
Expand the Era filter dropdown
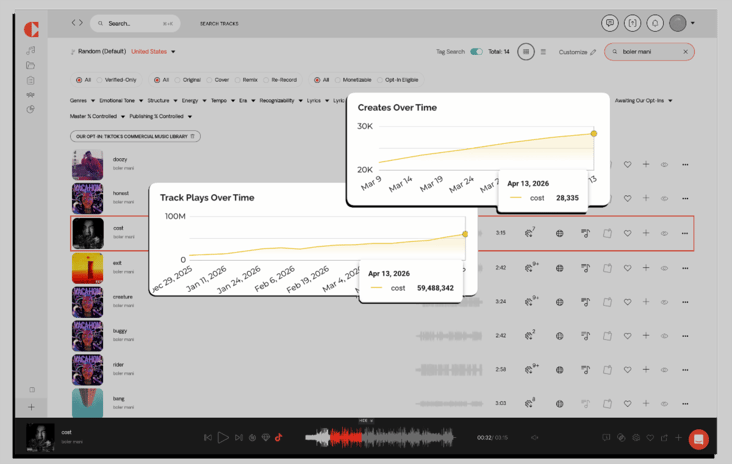pos(247,100)
